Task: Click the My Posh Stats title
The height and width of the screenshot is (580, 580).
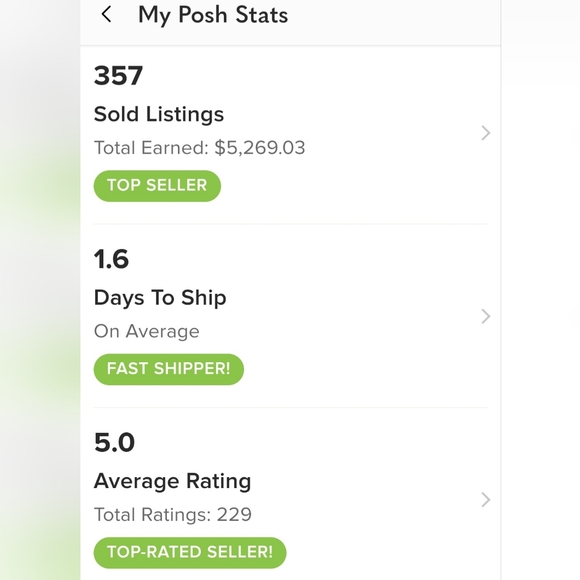Action: [213, 15]
